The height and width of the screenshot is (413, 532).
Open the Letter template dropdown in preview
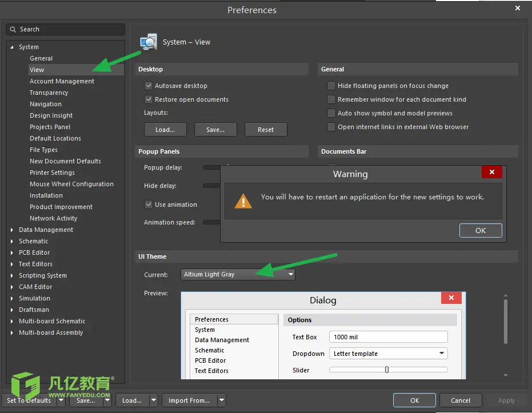[388, 354]
